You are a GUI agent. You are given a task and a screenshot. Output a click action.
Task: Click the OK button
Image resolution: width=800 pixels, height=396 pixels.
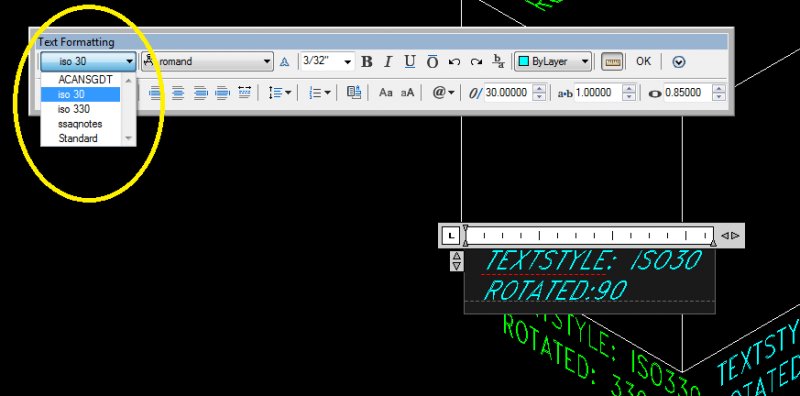coord(643,61)
